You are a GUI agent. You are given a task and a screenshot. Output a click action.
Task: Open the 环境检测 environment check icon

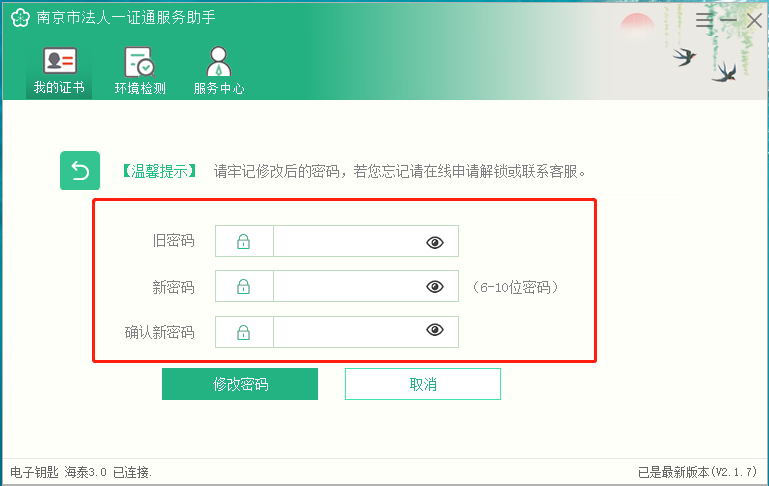point(140,62)
